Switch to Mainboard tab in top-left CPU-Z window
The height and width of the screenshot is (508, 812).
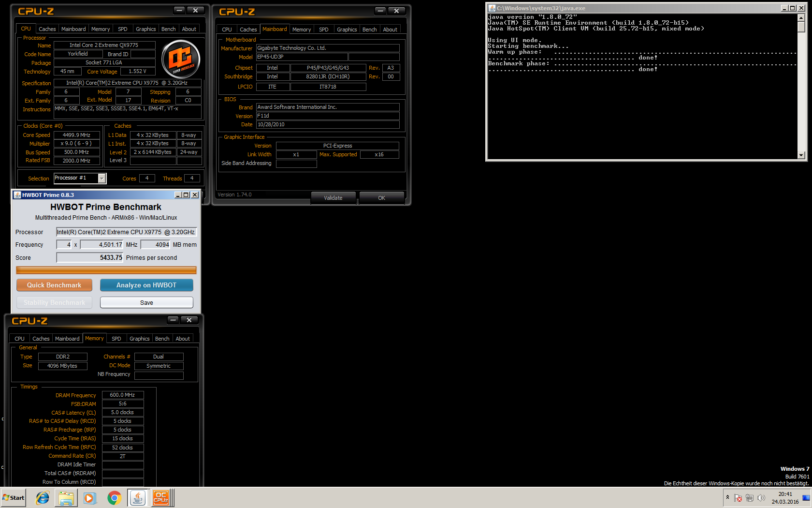click(73, 29)
